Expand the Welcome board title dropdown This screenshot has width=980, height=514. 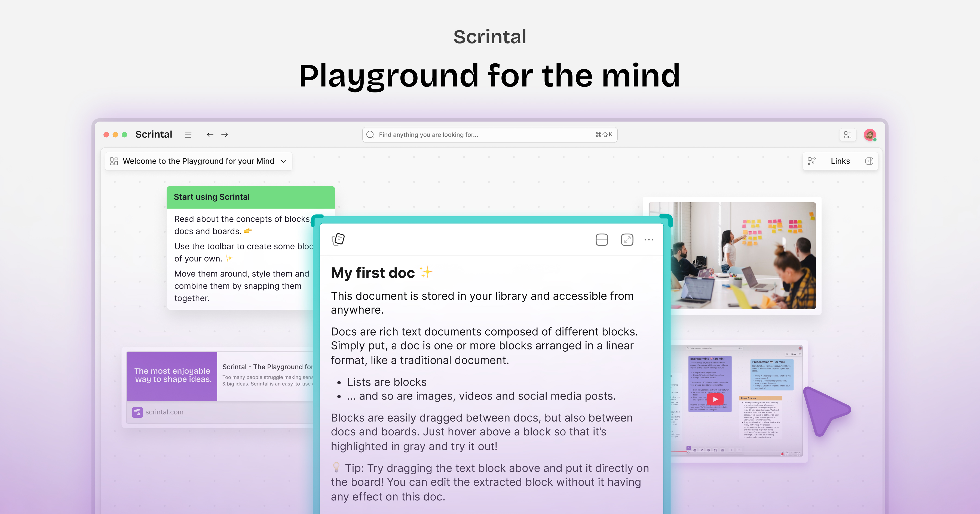tap(283, 161)
